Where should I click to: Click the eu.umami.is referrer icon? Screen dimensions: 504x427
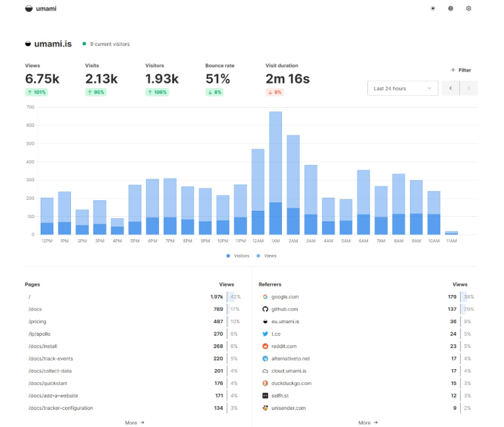point(265,322)
